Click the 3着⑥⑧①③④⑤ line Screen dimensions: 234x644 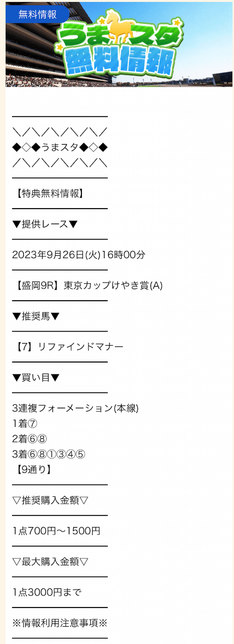[x=48, y=454]
